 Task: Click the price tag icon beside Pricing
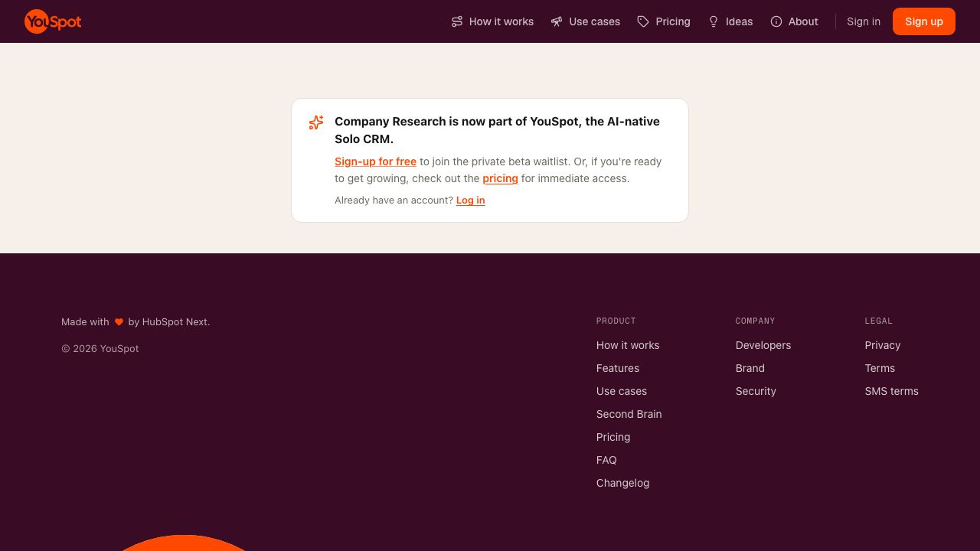coord(643,21)
